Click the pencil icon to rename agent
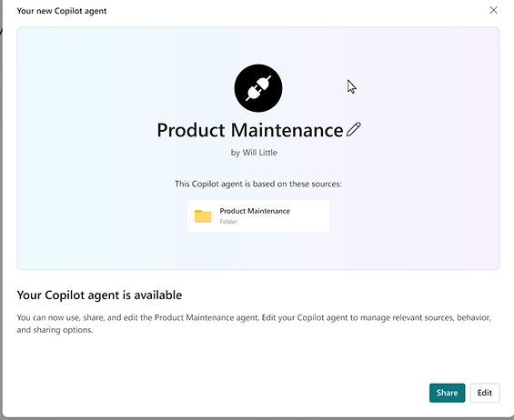Screen dimensions: 514x420 354,129
